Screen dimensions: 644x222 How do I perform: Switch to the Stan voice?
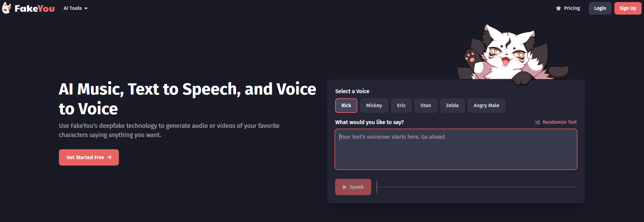pyautogui.click(x=425, y=105)
